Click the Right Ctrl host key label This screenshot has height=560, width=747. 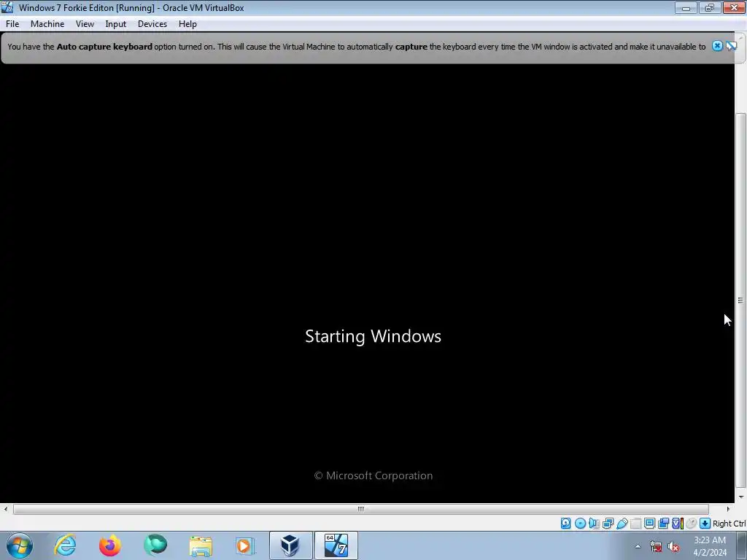click(729, 524)
